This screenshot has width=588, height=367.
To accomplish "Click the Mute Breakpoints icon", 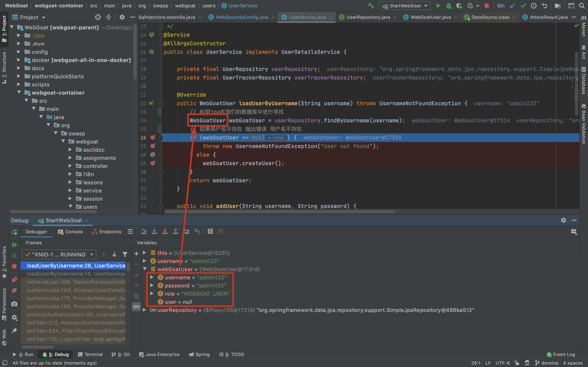I will point(14,290).
